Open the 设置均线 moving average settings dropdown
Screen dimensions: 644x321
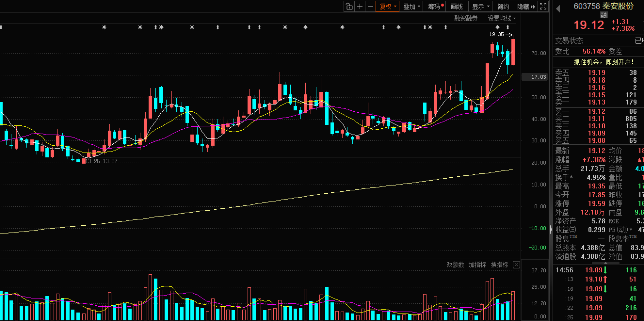coord(502,18)
